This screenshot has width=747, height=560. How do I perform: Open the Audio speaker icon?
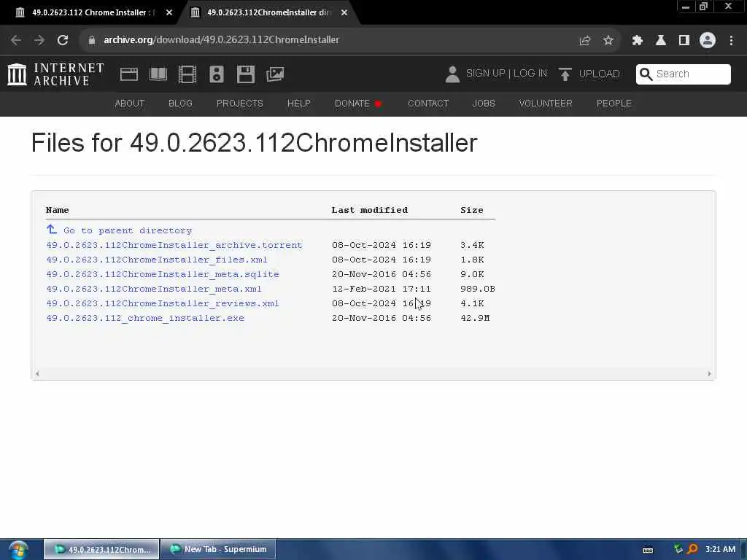point(217,74)
